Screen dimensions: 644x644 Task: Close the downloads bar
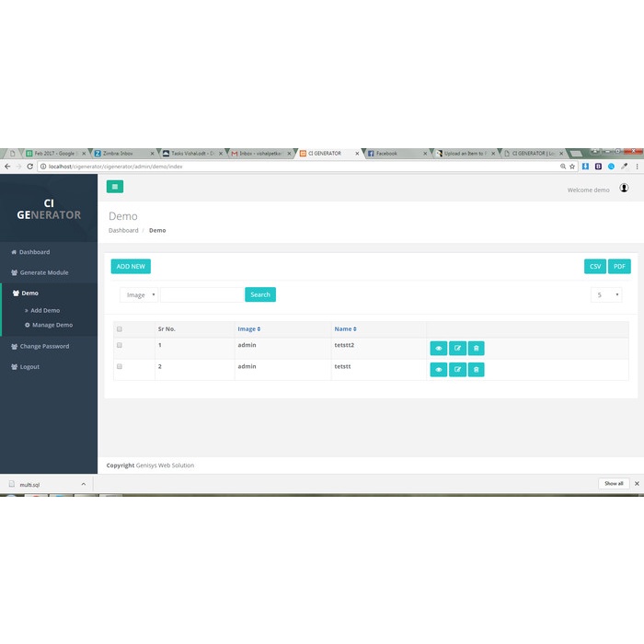[x=637, y=483]
